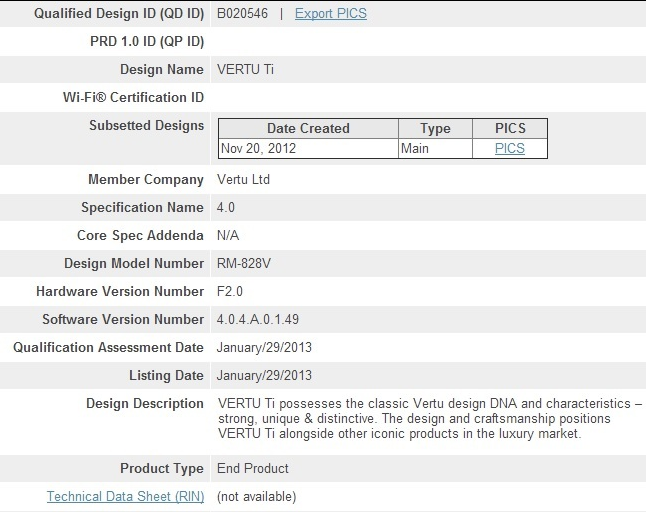Click the Qualification Assessment Date label
Image resolution: width=646 pixels, height=512 pixels.
coord(108,347)
